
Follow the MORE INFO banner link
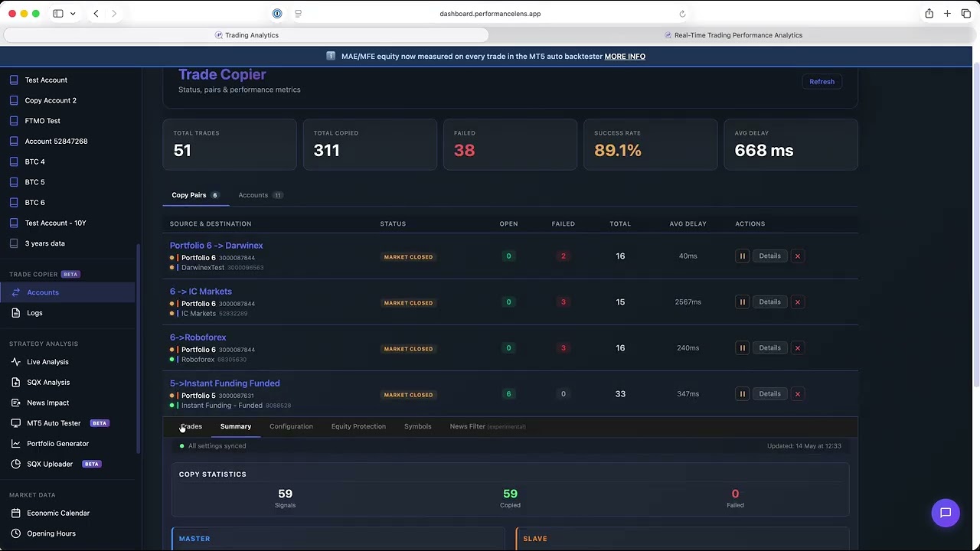tap(625, 57)
